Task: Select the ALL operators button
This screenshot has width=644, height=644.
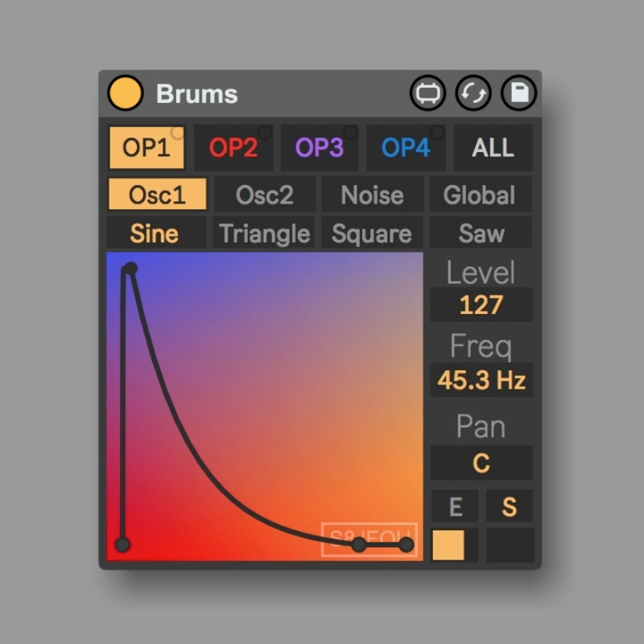Action: (493, 148)
